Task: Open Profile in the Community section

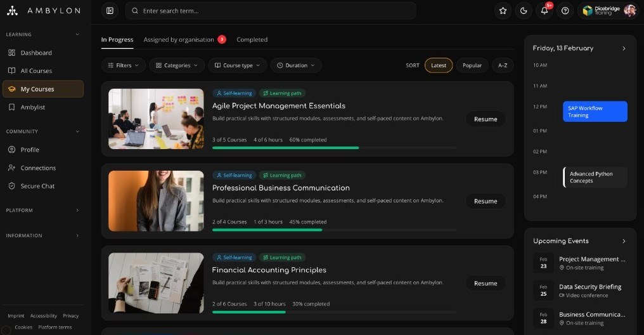Action: click(43, 150)
